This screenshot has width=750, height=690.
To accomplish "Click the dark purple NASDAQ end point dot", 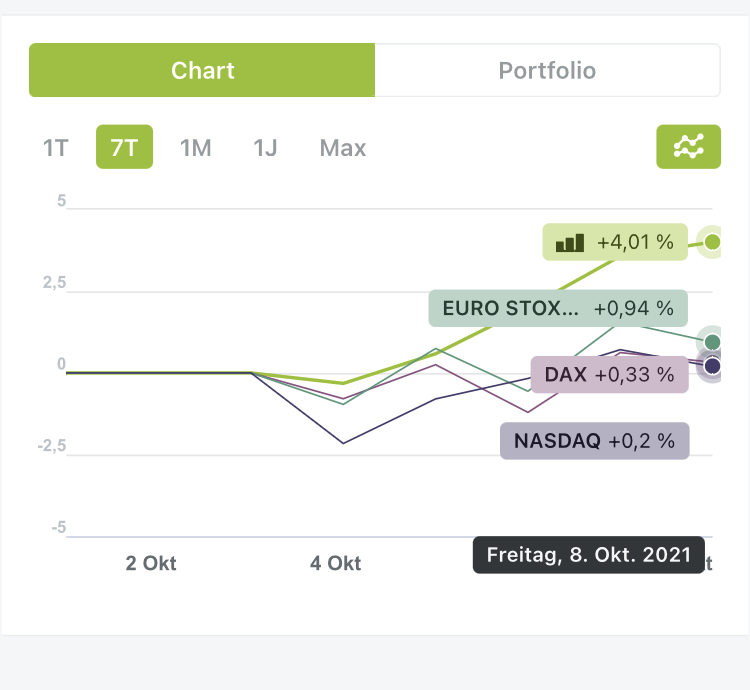I will [712, 367].
